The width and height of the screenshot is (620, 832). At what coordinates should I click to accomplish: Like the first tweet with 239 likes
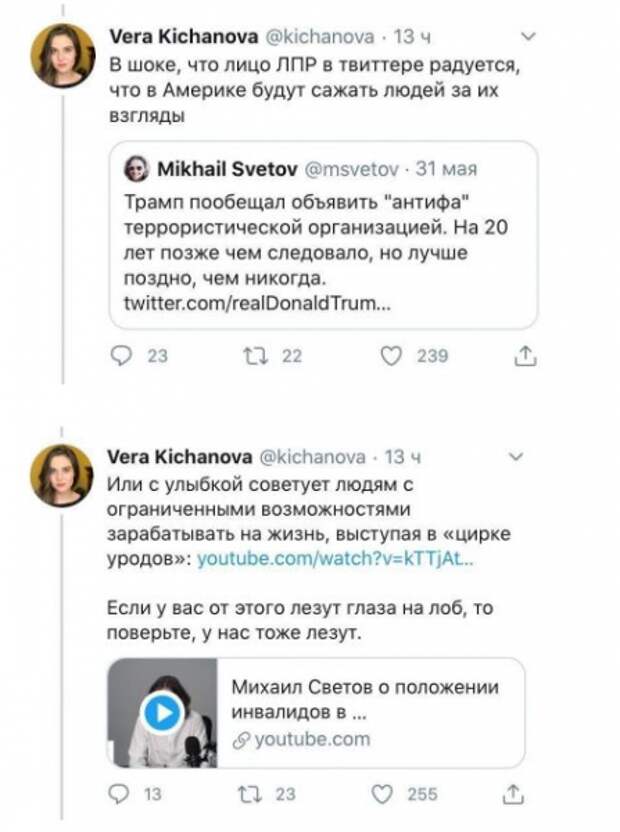391,356
